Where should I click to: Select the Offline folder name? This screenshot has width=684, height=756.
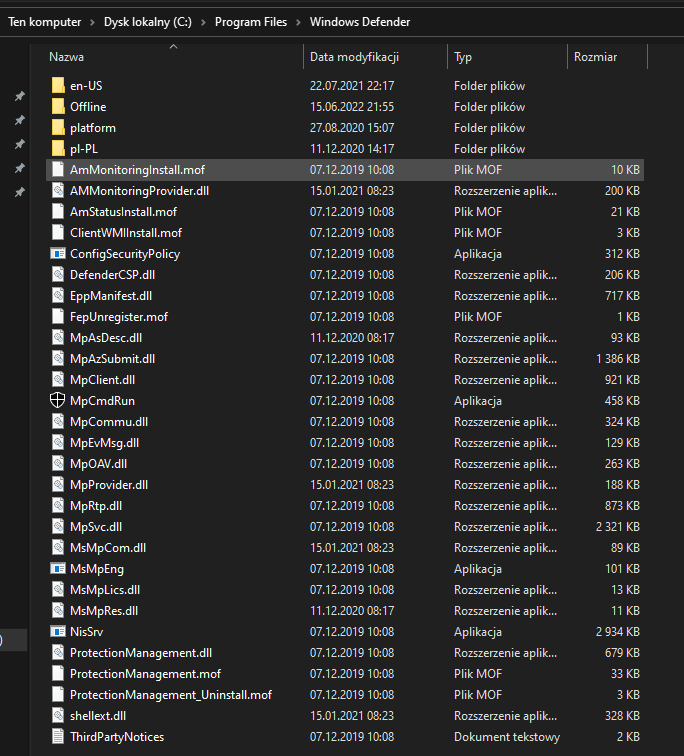click(88, 107)
